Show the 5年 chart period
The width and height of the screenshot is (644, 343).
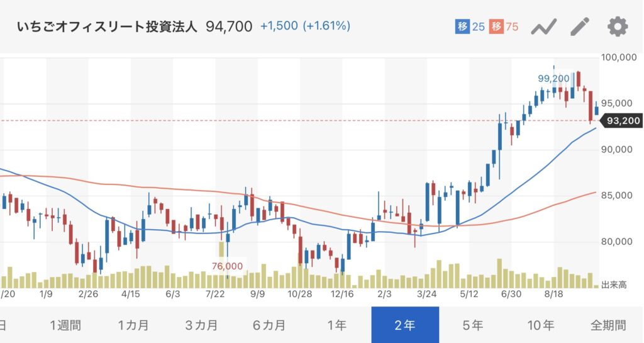472,325
